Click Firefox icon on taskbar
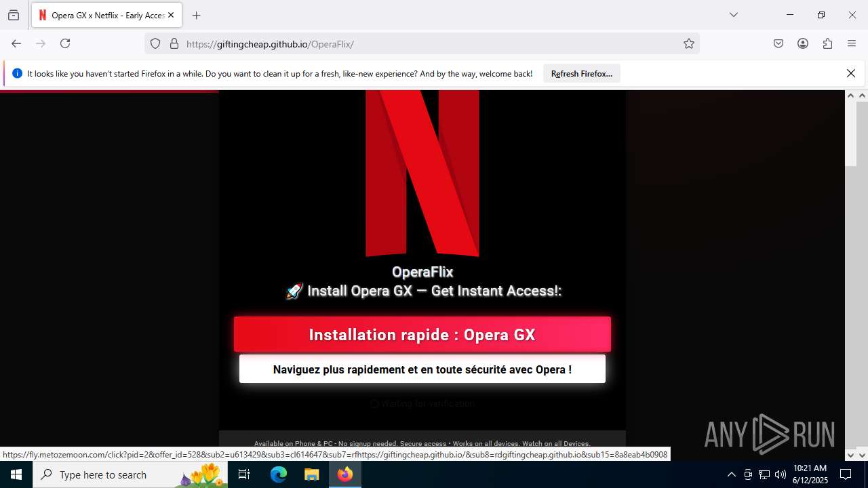 345,474
